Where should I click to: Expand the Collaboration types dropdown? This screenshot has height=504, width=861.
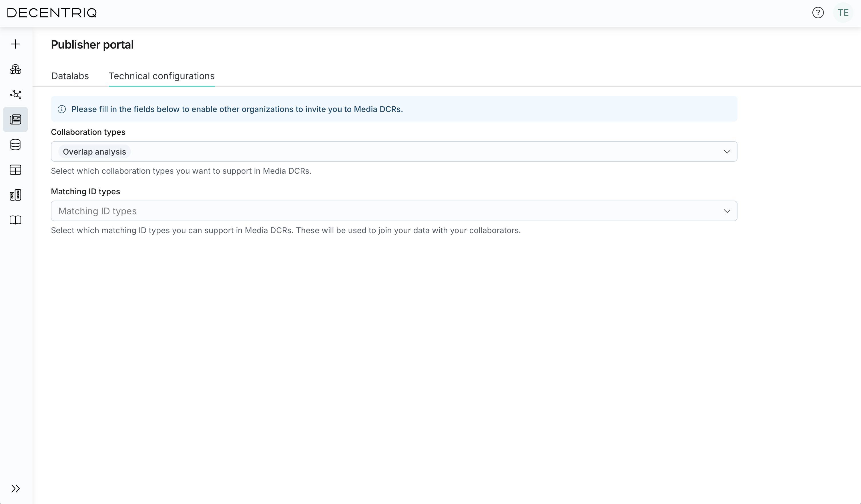pos(727,151)
